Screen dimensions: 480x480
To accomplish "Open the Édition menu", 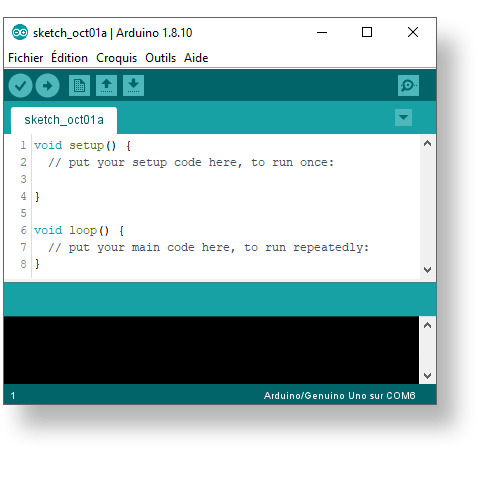I will [69, 57].
